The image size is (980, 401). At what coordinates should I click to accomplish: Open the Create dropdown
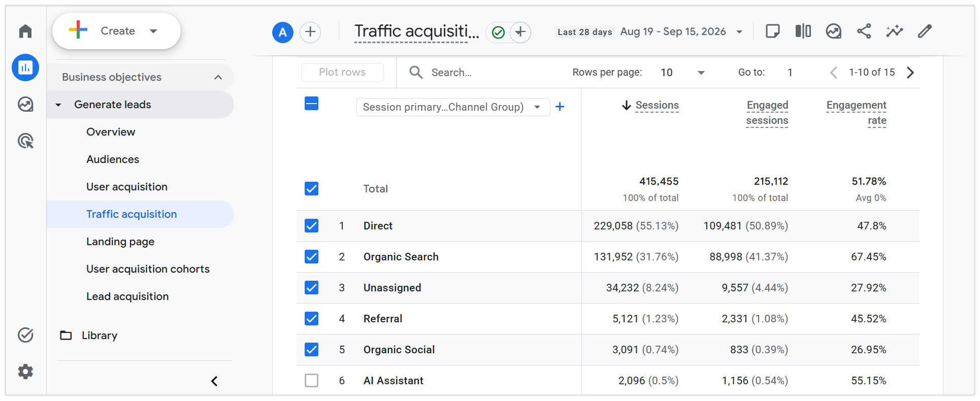[116, 31]
